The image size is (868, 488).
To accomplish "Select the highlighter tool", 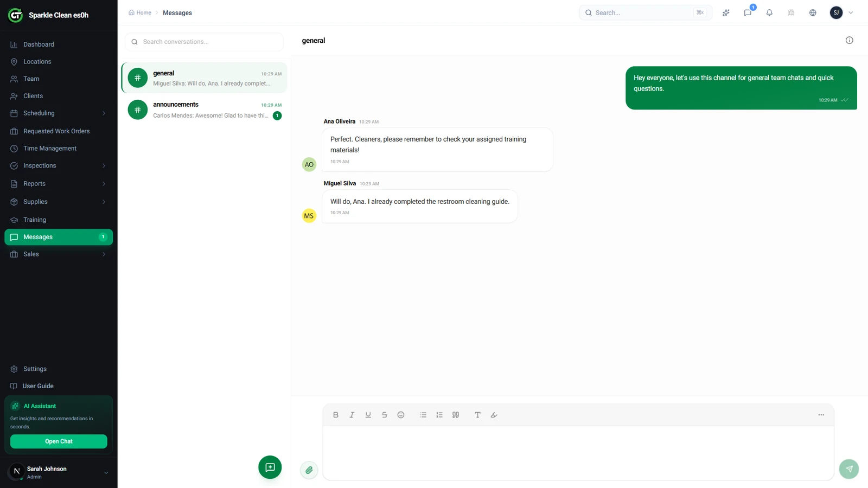I will [x=494, y=415].
